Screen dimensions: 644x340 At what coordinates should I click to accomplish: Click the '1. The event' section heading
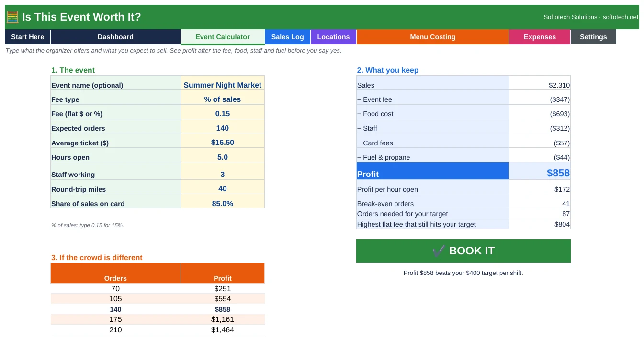coord(73,70)
